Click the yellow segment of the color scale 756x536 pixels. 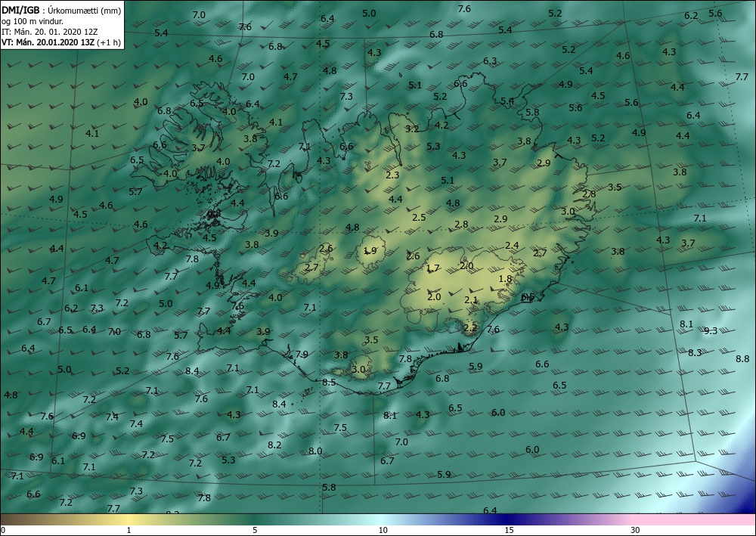(129, 519)
